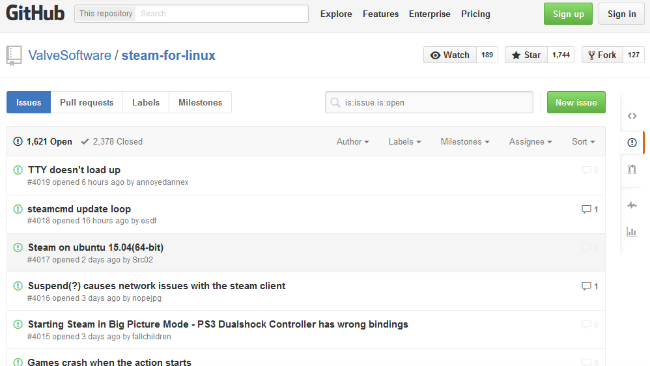
Task: Open Pricing in top navigation
Action: pos(475,14)
